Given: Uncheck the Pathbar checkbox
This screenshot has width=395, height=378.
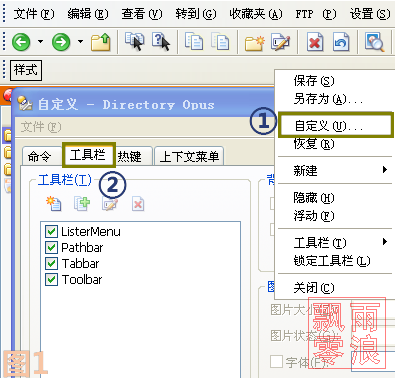Looking at the screenshot, I should pyautogui.click(x=51, y=247).
